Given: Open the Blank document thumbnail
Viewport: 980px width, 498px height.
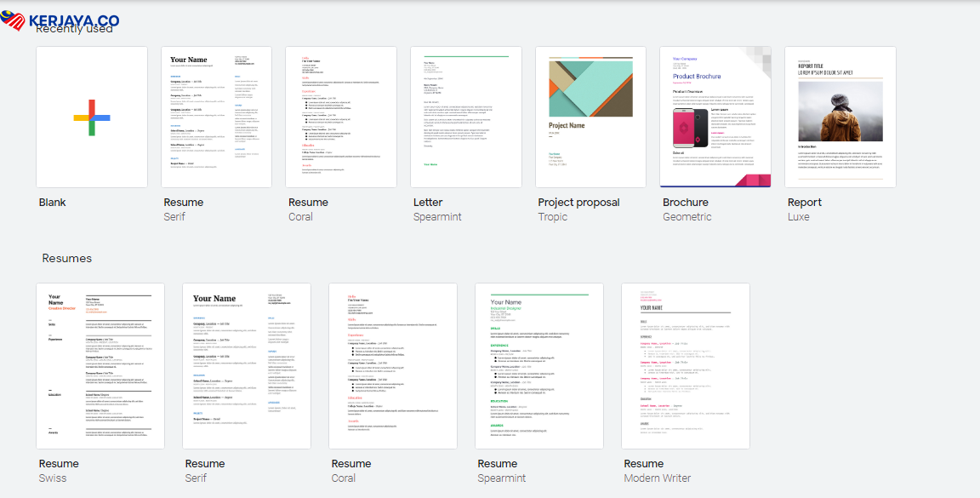Looking at the screenshot, I should (x=92, y=117).
